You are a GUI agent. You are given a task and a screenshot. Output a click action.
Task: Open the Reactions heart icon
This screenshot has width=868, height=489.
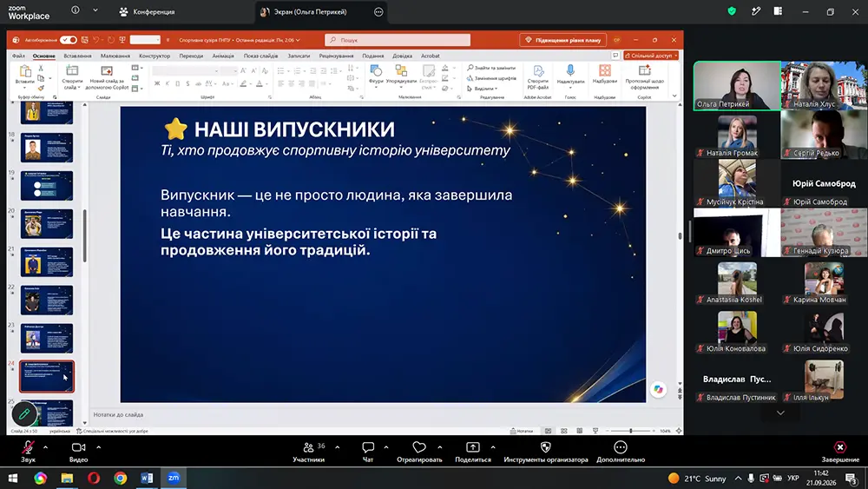click(x=419, y=447)
